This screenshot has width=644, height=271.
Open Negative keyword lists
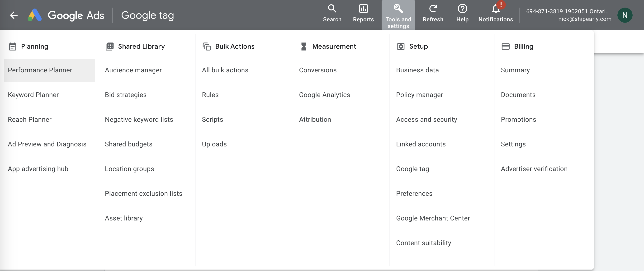point(139,120)
